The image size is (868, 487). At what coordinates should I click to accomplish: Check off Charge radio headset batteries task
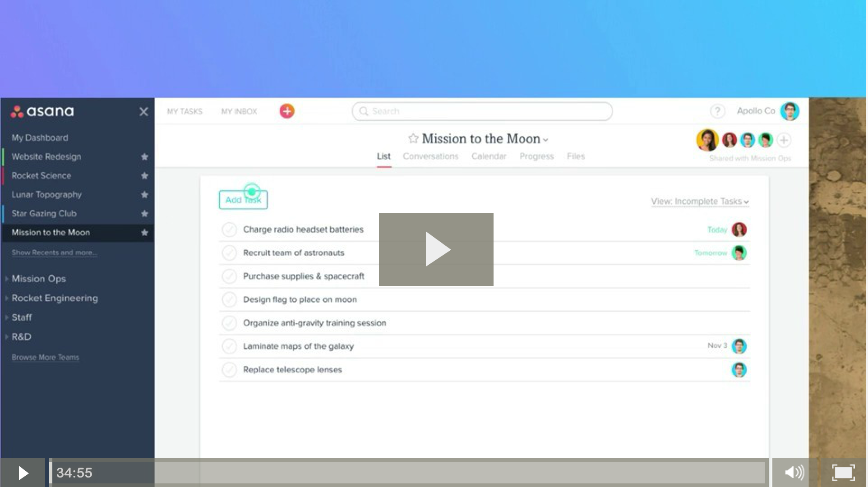229,230
